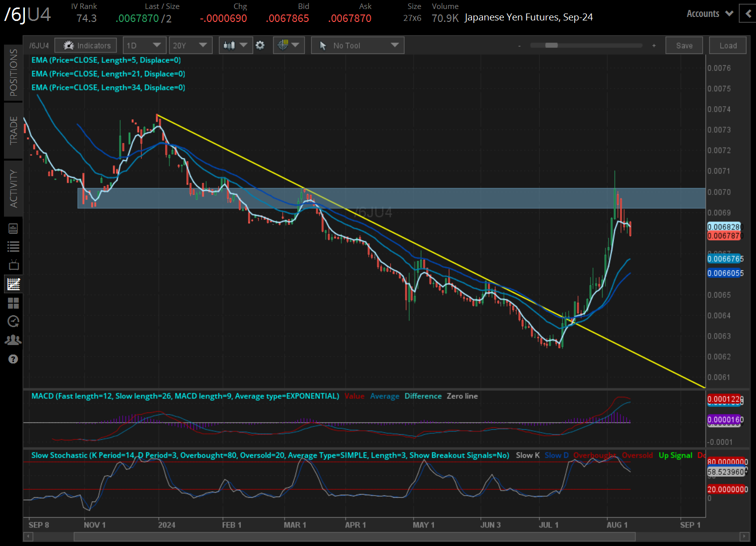Open the chart settings gear

pyautogui.click(x=260, y=45)
